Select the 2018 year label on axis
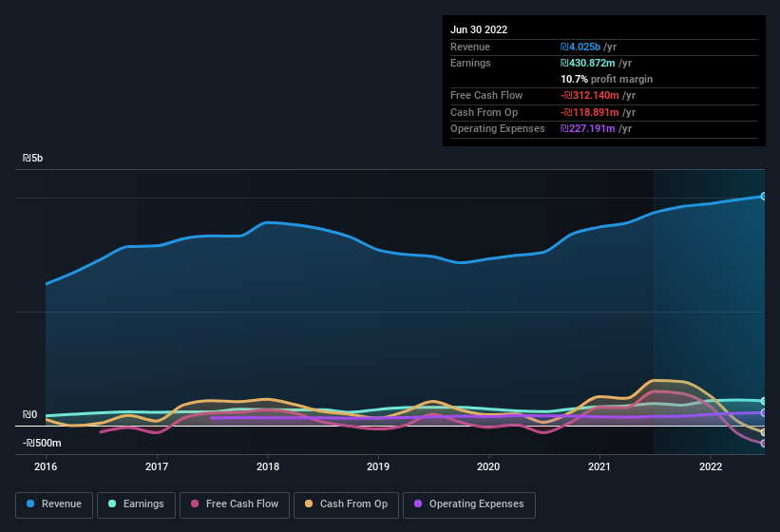The image size is (780, 532). [268, 466]
